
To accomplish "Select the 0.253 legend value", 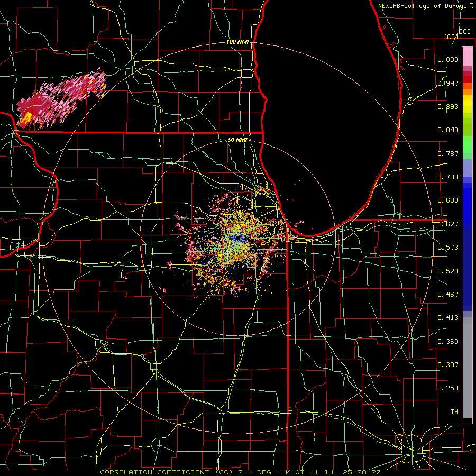I will (x=448, y=388).
